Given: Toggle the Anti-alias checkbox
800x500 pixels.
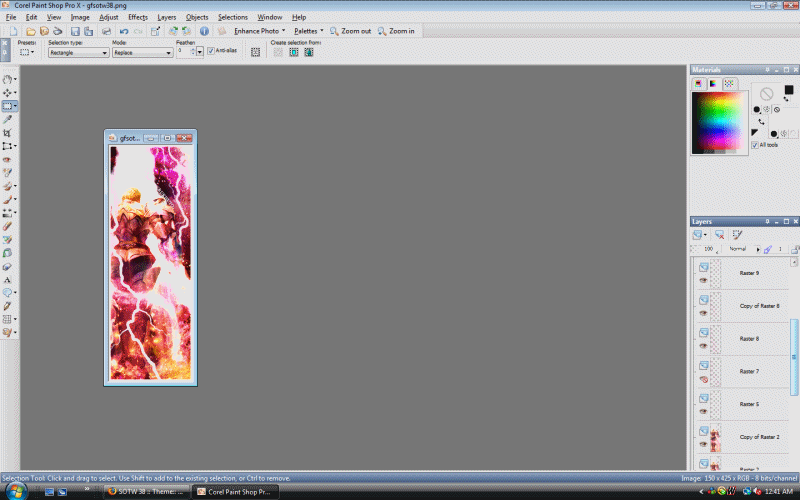Looking at the screenshot, I should pyautogui.click(x=211, y=51).
